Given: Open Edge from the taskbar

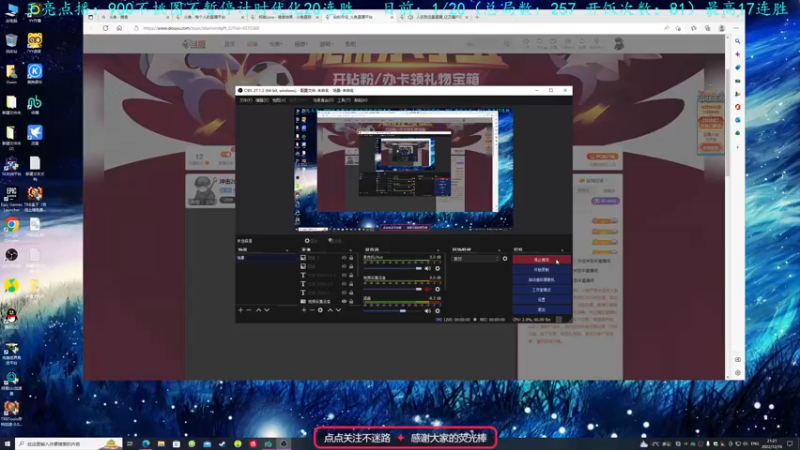Looking at the screenshot, I should point(146,444).
